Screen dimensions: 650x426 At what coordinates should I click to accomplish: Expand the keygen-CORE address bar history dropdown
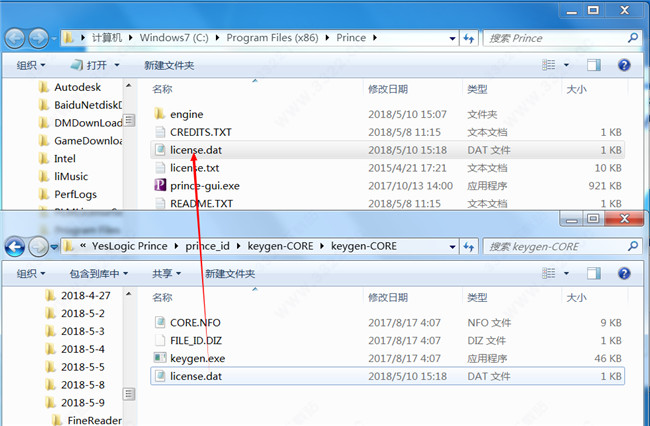[452, 247]
